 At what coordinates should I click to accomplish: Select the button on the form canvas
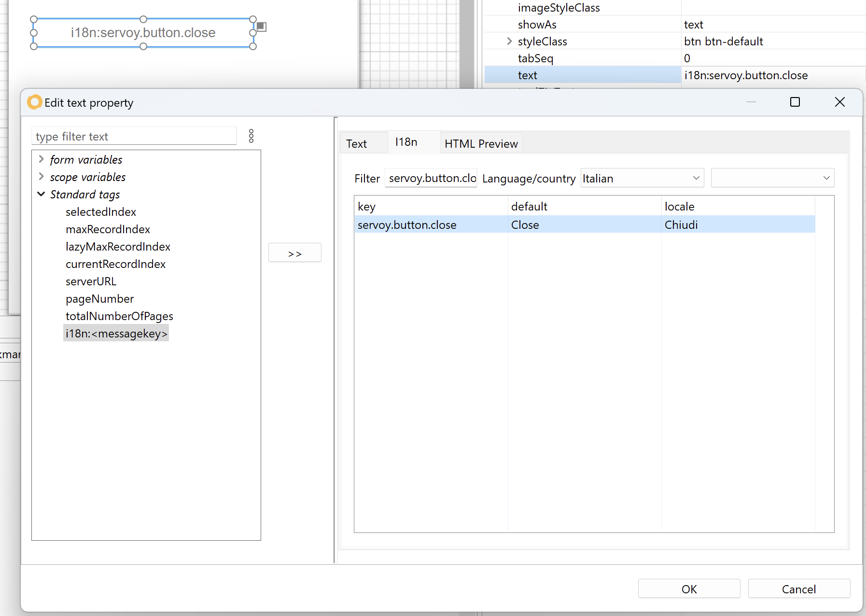pyautogui.click(x=143, y=33)
